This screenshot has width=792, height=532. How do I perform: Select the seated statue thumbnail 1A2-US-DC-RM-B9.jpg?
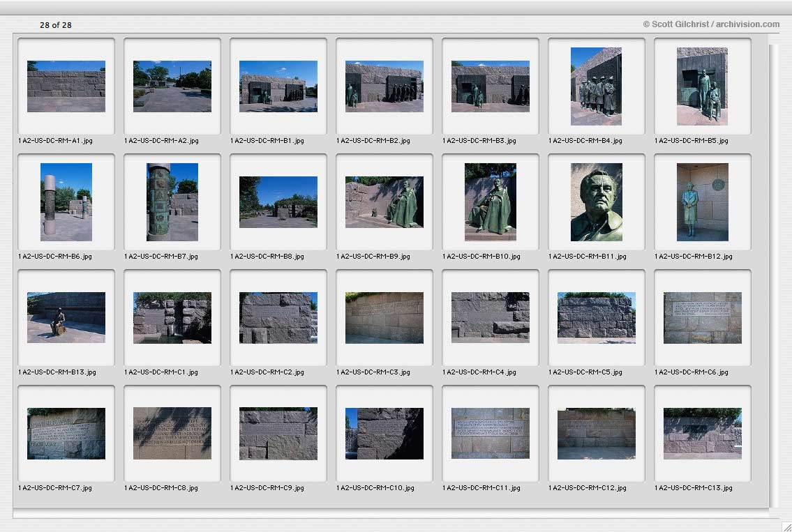point(384,202)
